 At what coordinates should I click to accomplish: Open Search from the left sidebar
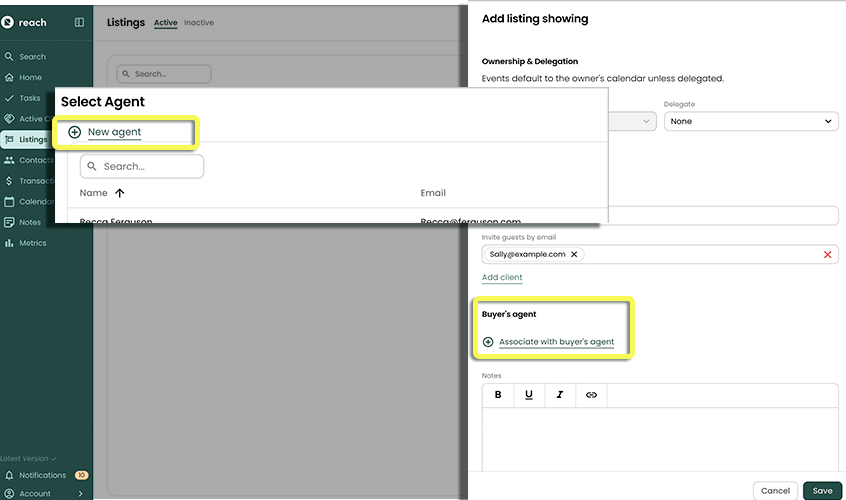tap(32, 57)
